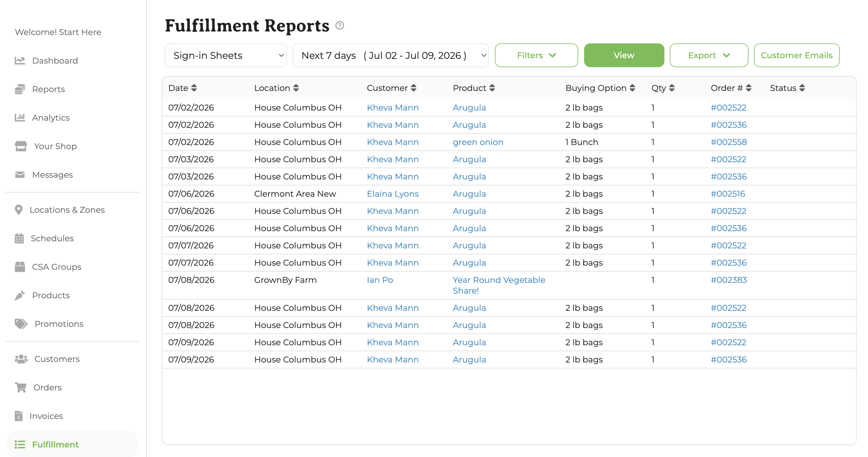Image resolution: width=868 pixels, height=457 pixels.
Task: Click the Messages envelope icon
Action: tap(20, 175)
